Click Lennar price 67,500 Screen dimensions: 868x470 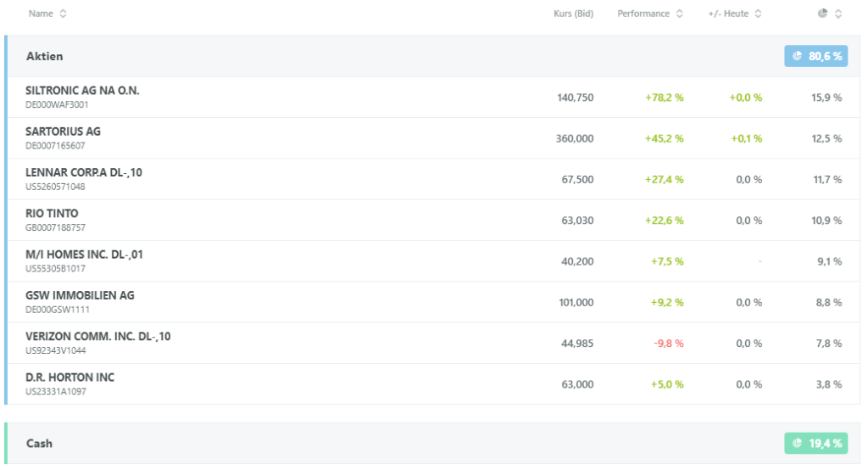coord(577,180)
